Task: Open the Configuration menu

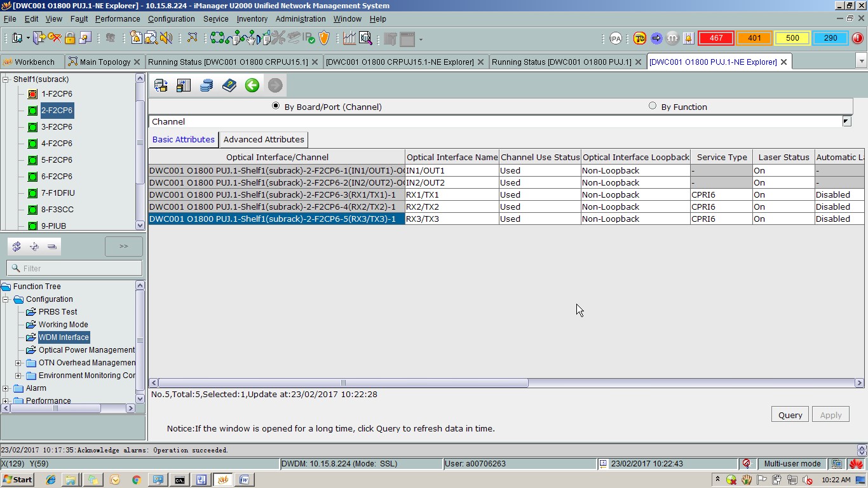Action: pos(172,19)
